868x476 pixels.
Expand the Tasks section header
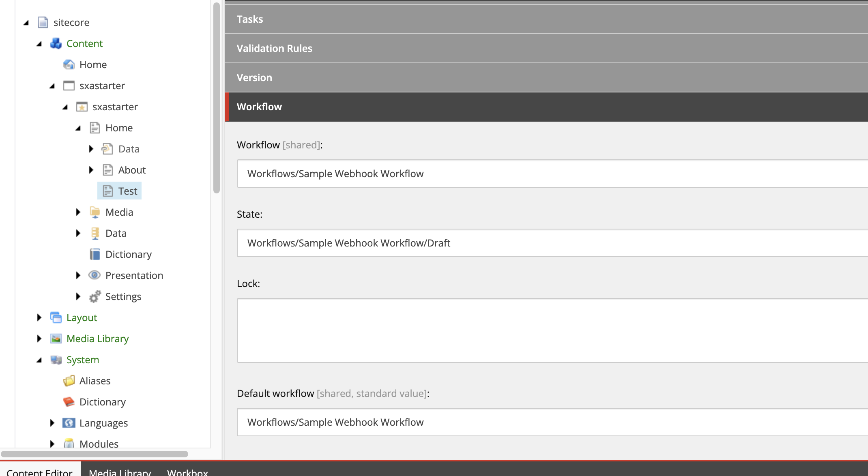point(546,19)
